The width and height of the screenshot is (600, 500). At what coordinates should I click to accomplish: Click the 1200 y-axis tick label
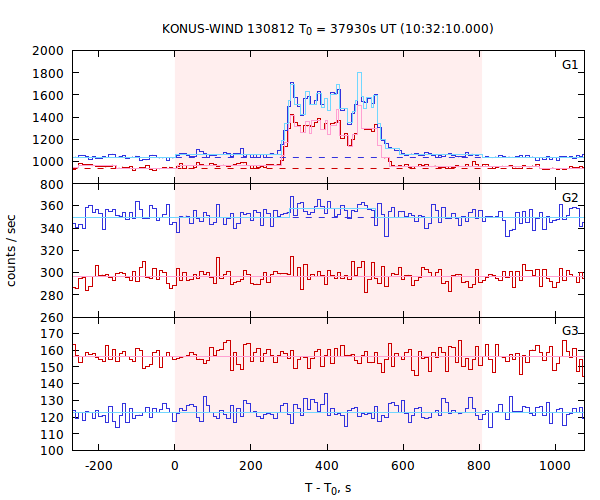(48, 140)
